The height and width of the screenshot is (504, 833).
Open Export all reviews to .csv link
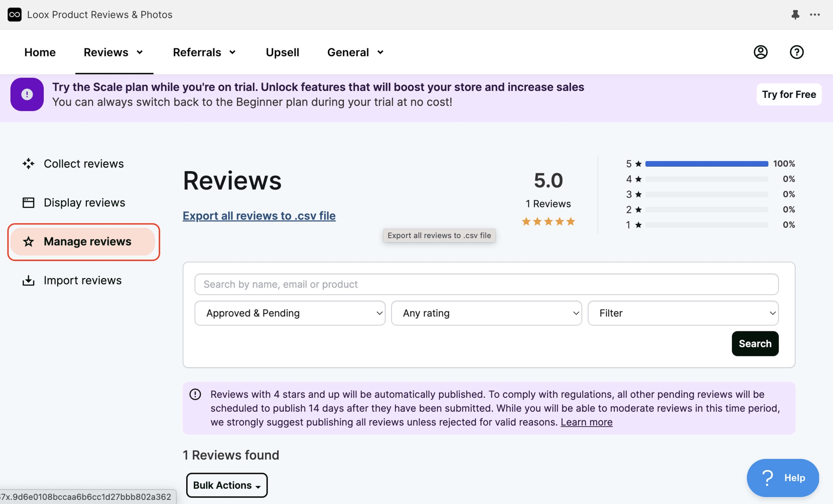[259, 215]
